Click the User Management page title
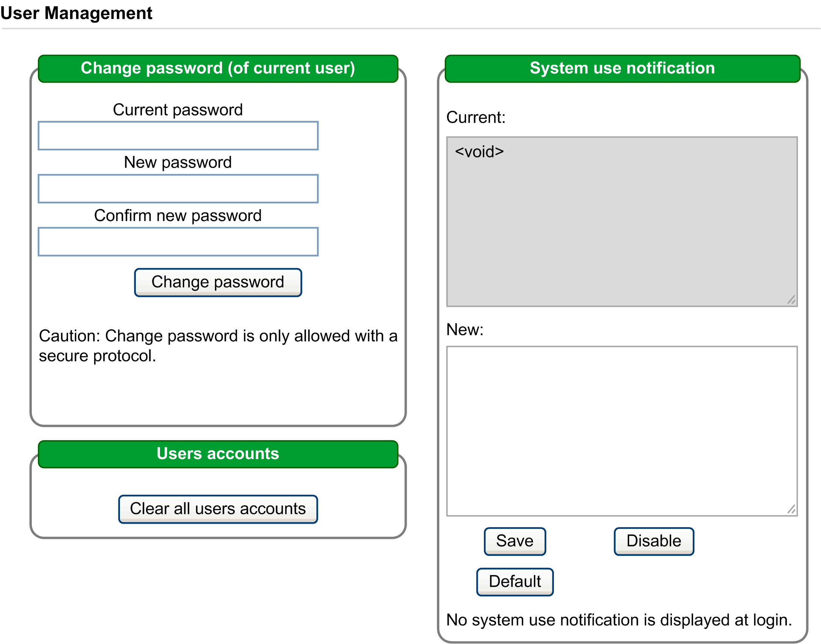This screenshot has width=821, height=644. click(76, 13)
